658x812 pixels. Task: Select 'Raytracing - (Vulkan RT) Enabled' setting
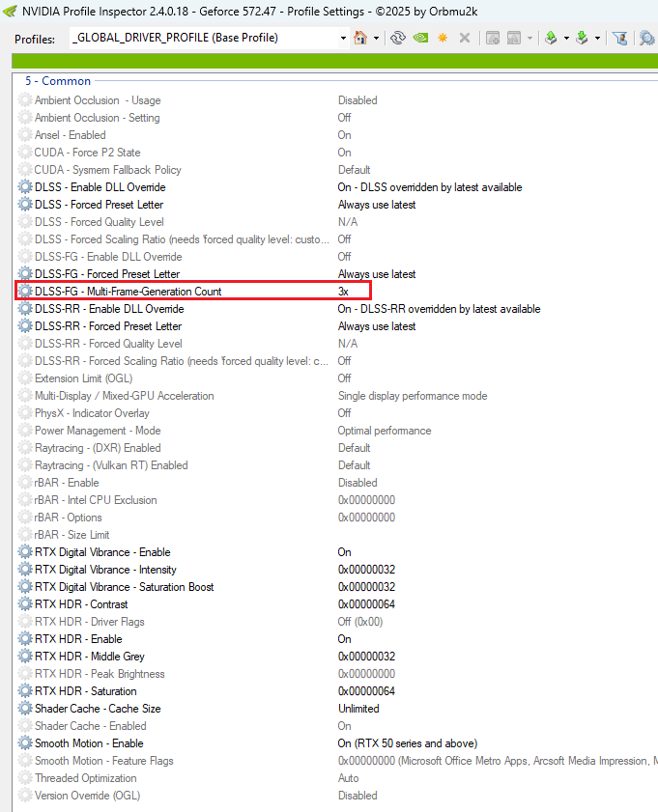pos(111,465)
